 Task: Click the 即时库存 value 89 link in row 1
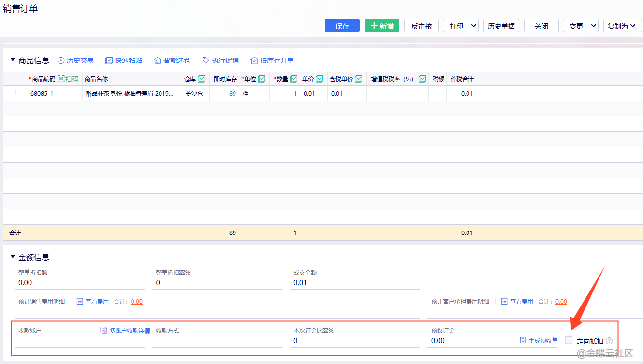(233, 94)
